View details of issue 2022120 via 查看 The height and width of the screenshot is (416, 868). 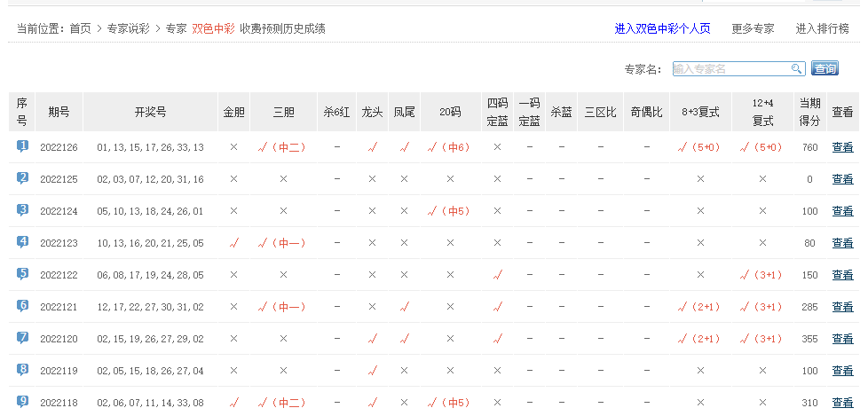point(842,339)
